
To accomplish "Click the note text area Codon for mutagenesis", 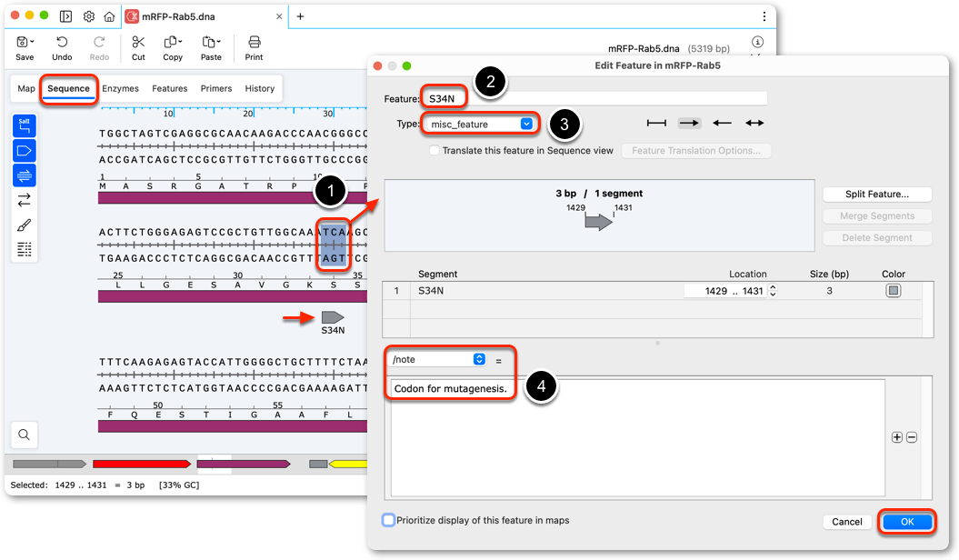I will click(638, 438).
